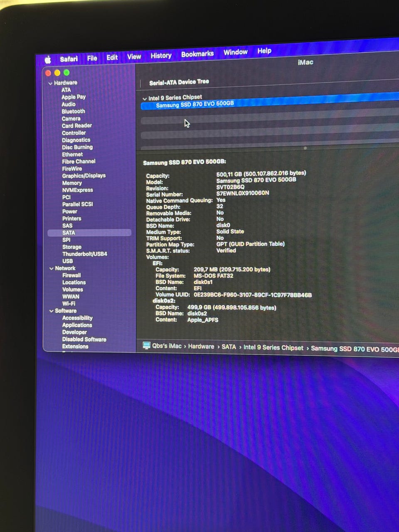399x532 pixels.
Task: Select Storage in the sidebar
Action: (72, 247)
